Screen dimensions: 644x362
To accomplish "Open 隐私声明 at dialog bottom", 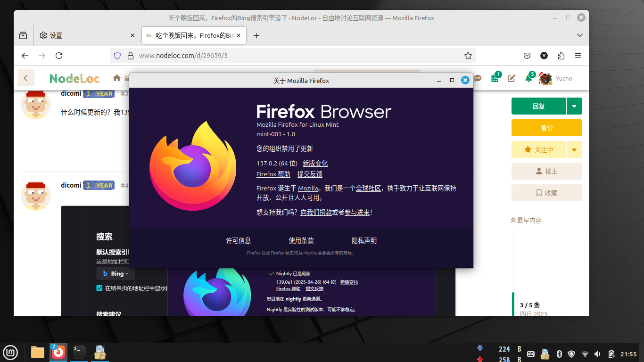I will coord(364,240).
